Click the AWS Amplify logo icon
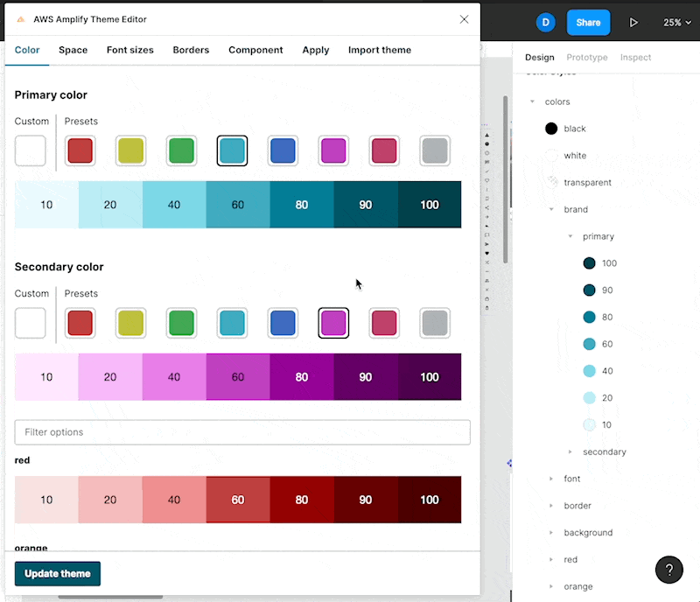The image size is (700, 602). (x=20, y=19)
